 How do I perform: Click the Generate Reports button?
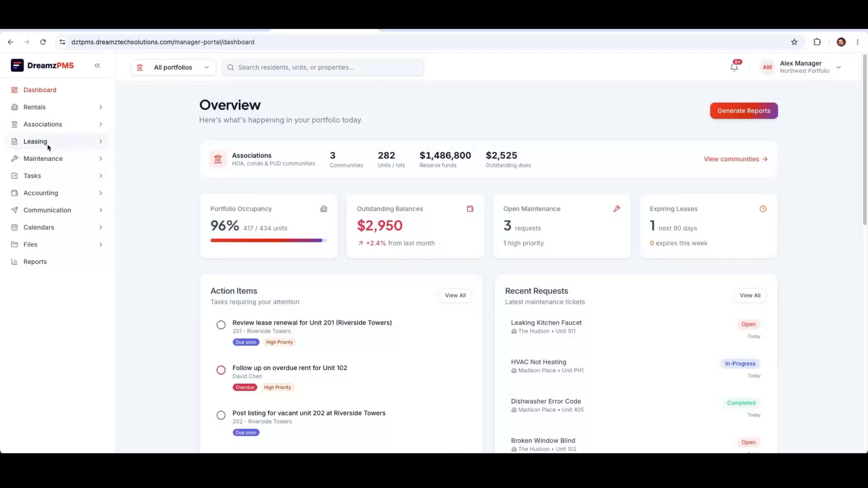pyautogui.click(x=744, y=111)
